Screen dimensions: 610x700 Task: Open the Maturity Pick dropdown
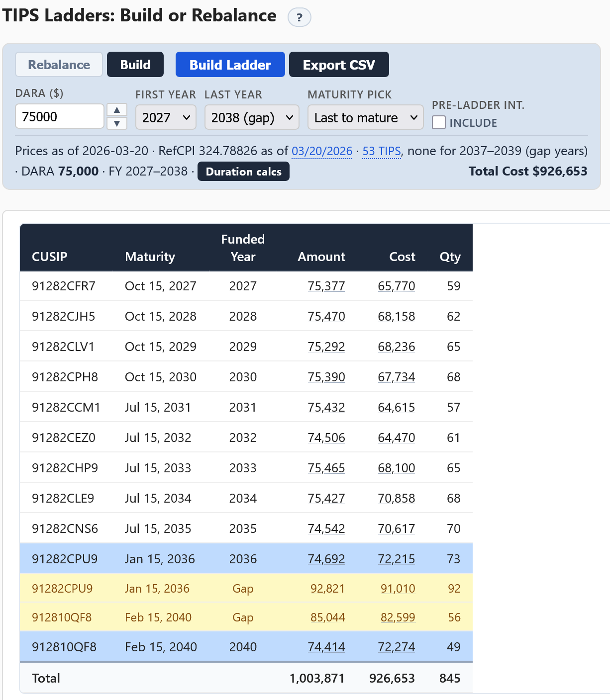pyautogui.click(x=365, y=117)
